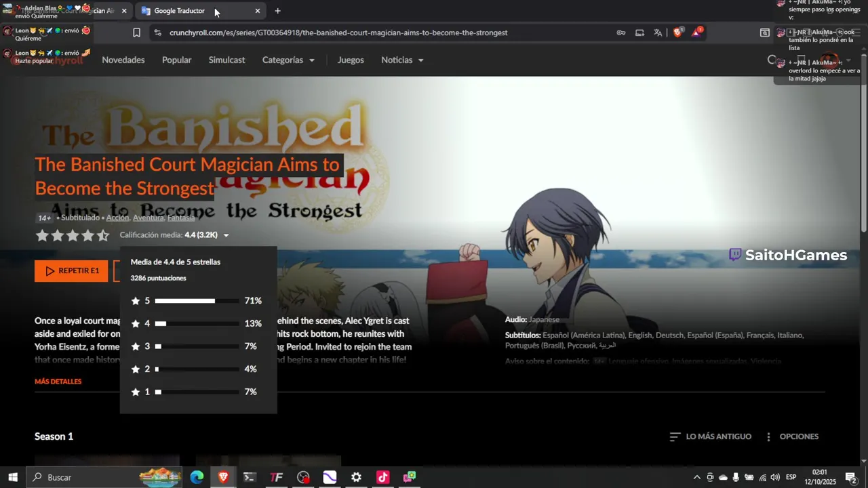The height and width of the screenshot is (488, 868).
Task: Open Brave Shields lion icon
Action: coord(677,33)
